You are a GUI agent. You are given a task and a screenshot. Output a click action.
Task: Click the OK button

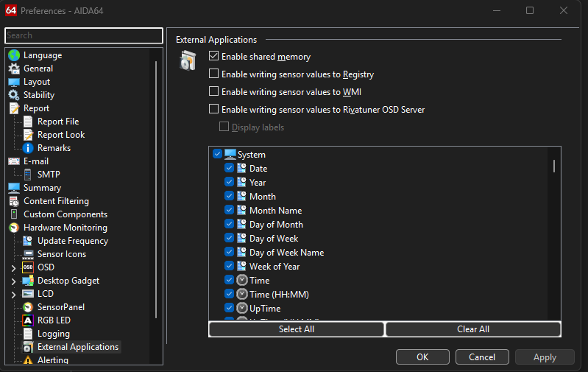(x=422, y=357)
